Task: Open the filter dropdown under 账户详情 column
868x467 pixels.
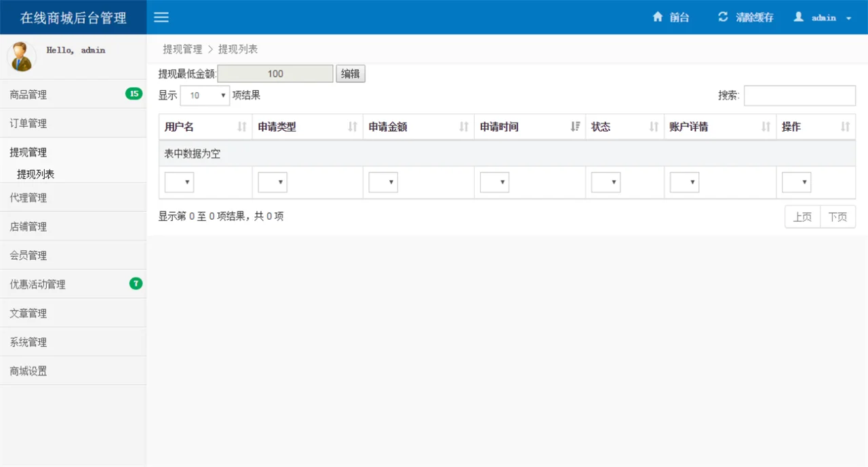Action: 684,182
